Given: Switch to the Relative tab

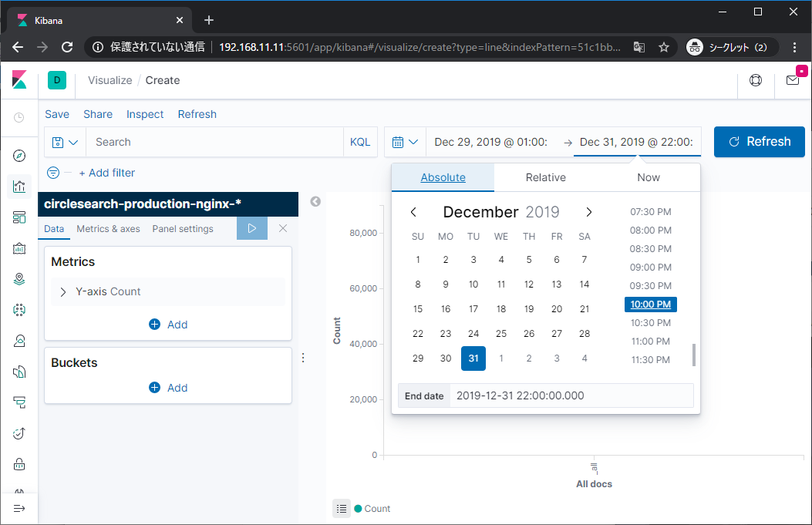Looking at the screenshot, I should 545,177.
